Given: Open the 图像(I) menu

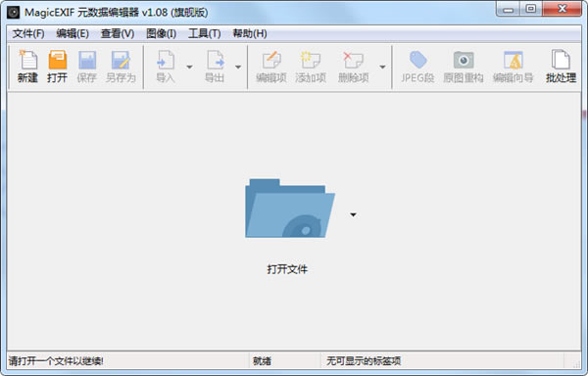Looking at the screenshot, I should click(162, 33).
